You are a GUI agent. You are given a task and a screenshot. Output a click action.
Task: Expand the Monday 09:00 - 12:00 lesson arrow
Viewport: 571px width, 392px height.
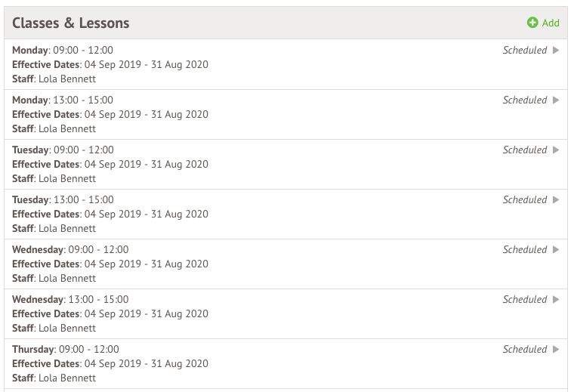(x=556, y=51)
